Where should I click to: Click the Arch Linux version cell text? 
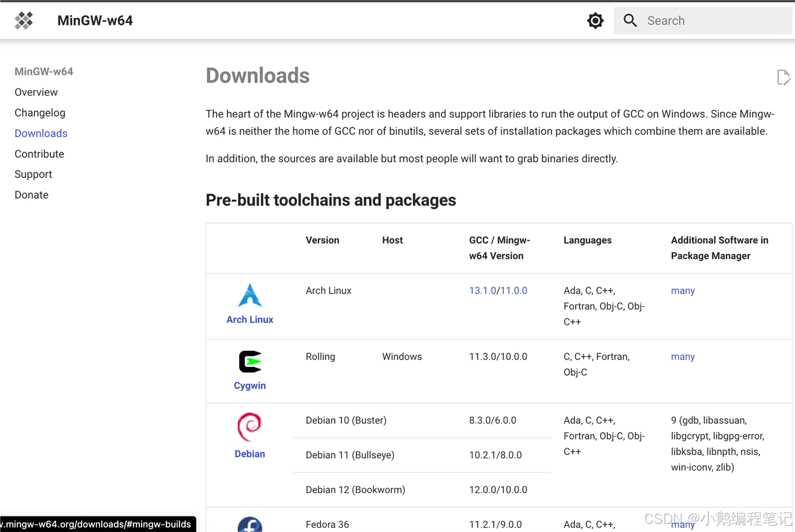pyautogui.click(x=329, y=291)
